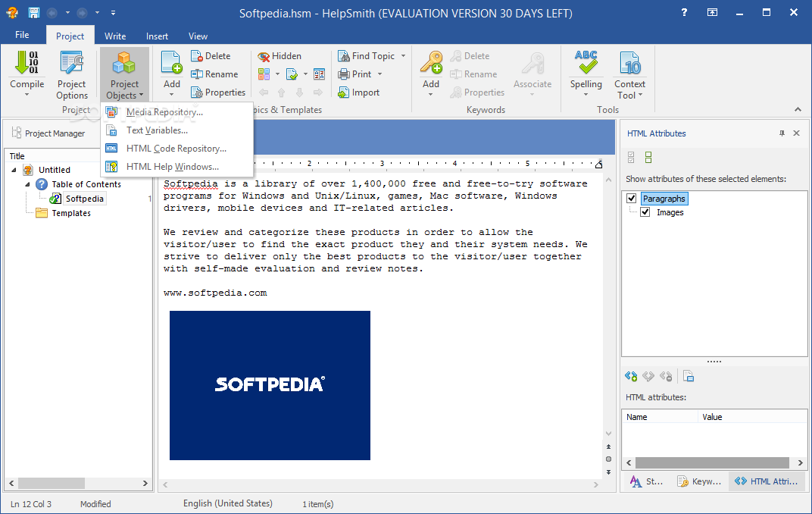Collapse the ribbon with chevron
Screen dimensions: 812x514
point(798,109)
